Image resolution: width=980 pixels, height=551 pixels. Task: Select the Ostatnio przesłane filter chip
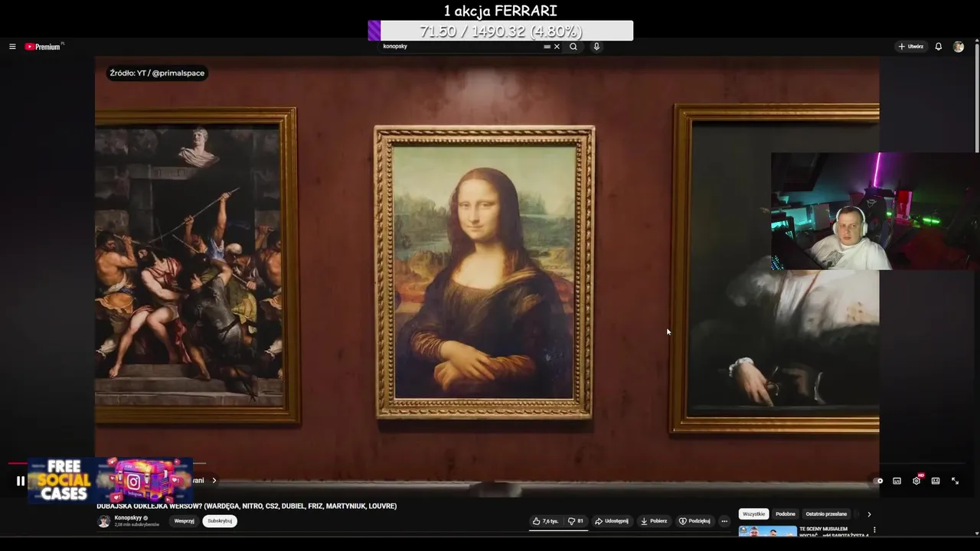click(x=826, y=514)
